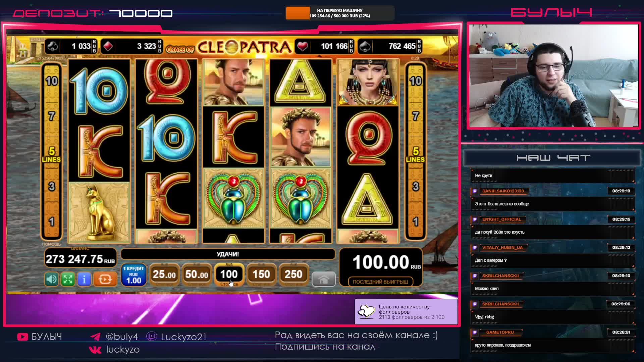Click the followers goal widget
The height and width of the screenshot is (362, 644).
[x=406, y=312]
